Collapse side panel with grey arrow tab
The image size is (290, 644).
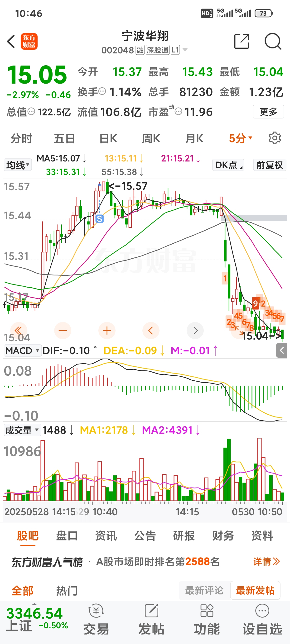(281, 350)
